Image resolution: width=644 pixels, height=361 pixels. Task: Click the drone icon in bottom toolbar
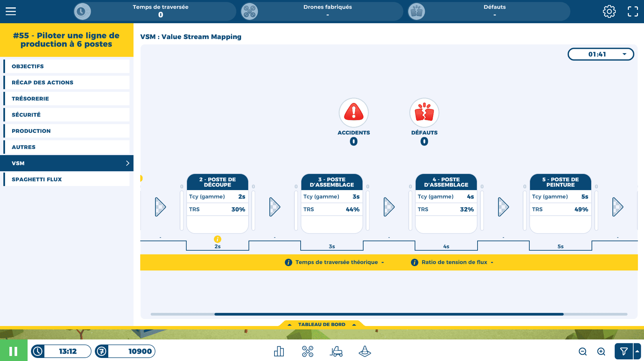[x=307, y=352]
